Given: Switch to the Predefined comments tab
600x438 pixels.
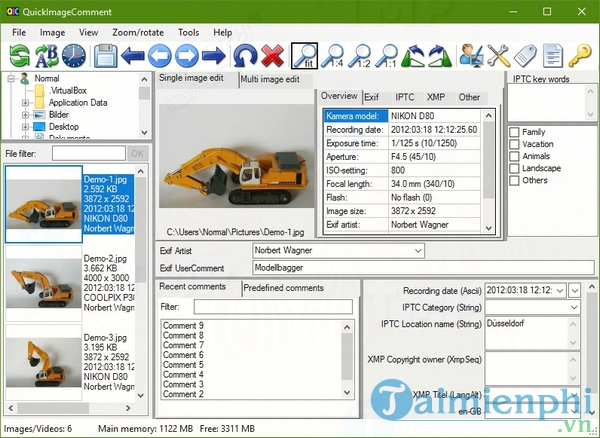Looking at the screenshot, I should (x=283, y=288).
